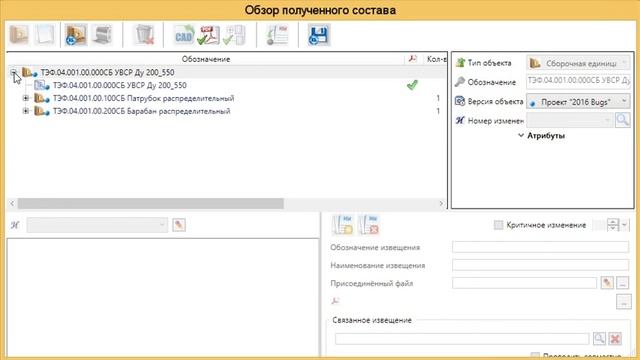Toggle the Критичное изменение checkbox
The image size is (640, 360).
tap(498, 225)
